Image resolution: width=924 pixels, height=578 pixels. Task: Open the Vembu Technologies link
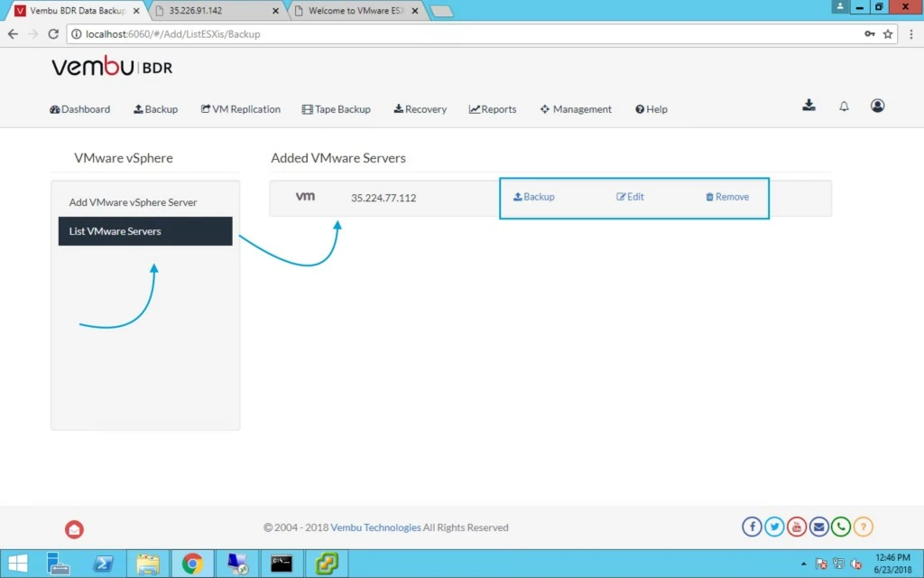coord(375,527)
